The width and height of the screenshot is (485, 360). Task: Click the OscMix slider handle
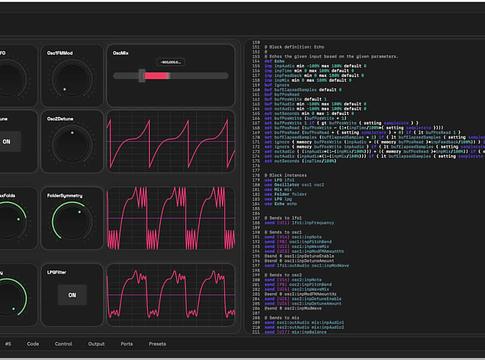(x=142, y=76)
